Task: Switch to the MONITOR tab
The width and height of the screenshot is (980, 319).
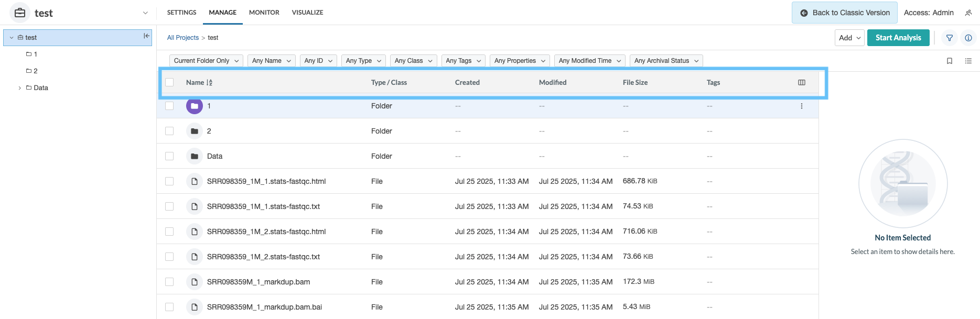Action: 264,13
